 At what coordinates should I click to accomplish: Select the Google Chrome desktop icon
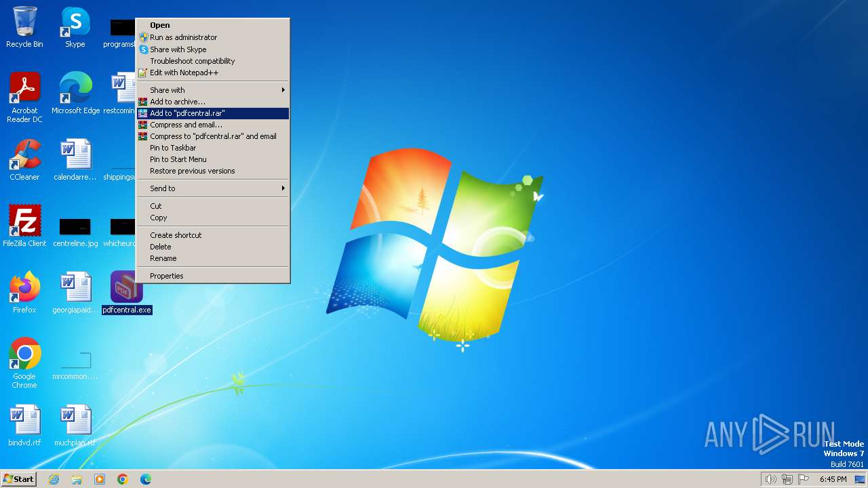coord(24,363)
